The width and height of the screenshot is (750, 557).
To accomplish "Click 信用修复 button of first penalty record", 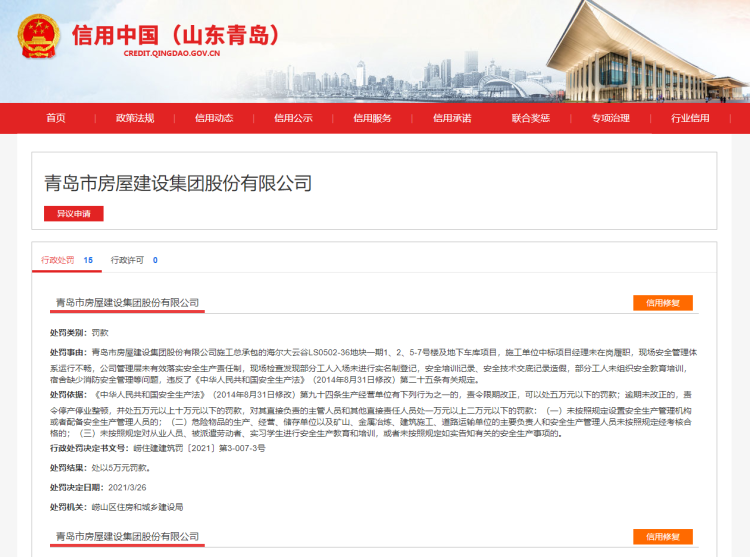I will click(x=663, y=303).
